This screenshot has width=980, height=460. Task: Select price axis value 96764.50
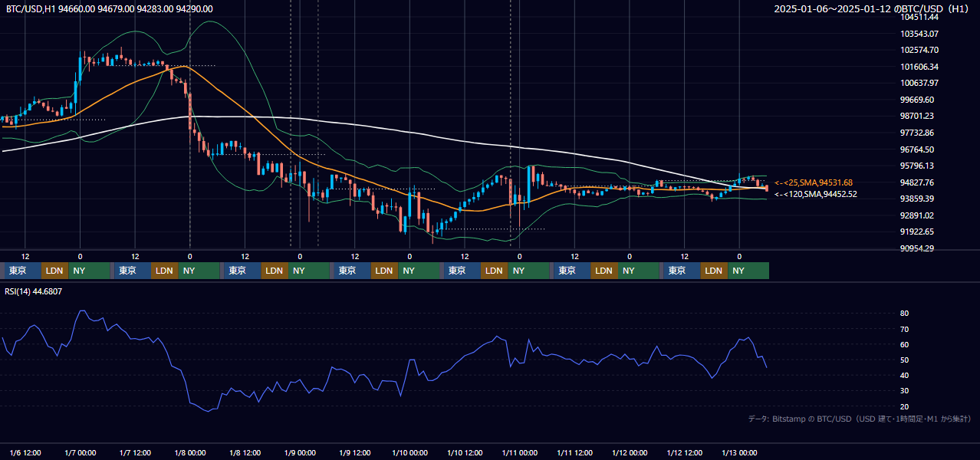917,149
